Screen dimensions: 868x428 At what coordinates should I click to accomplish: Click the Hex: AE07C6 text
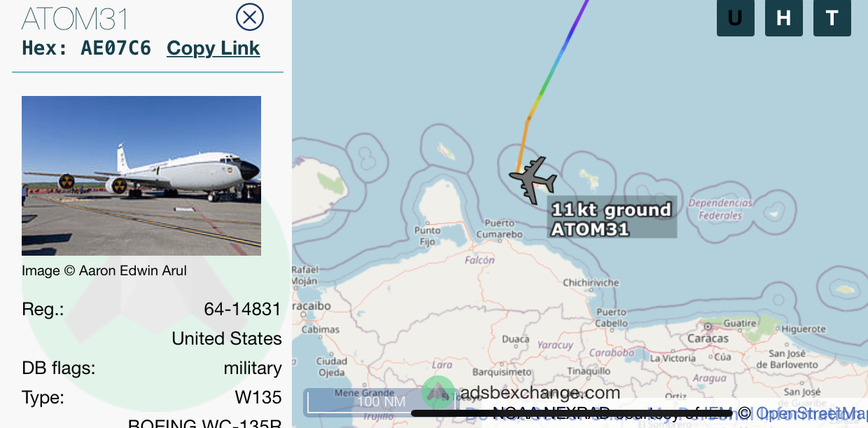point(87,48)
